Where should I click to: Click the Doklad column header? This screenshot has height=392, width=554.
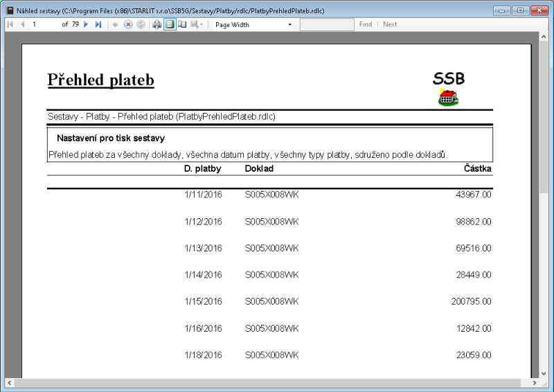point(259,168)
